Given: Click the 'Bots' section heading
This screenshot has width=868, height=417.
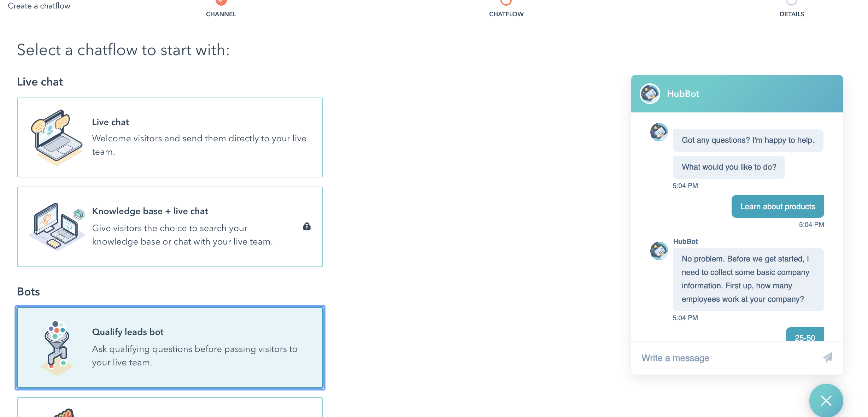Looking at the screenshot, I should pyautogui.click(x=28, y=292).
